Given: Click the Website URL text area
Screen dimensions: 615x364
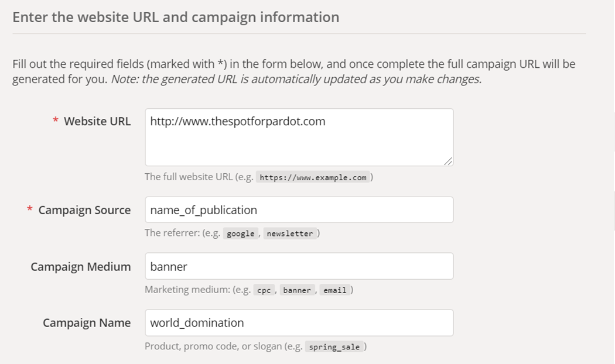Looking at the screenshot, I should click(299, 137).
